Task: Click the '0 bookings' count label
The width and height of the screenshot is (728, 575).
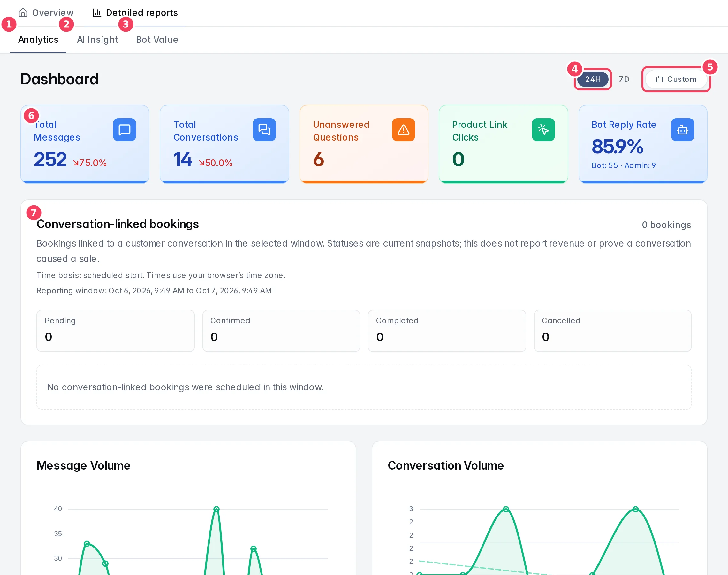Action: coord(666,225)
